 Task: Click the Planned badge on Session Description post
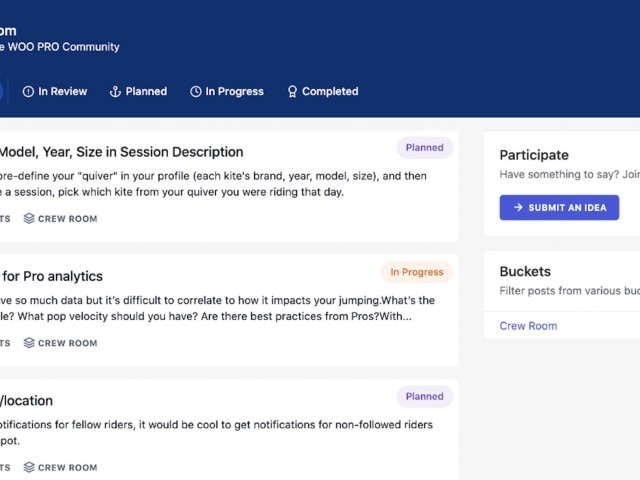point(424,148)
